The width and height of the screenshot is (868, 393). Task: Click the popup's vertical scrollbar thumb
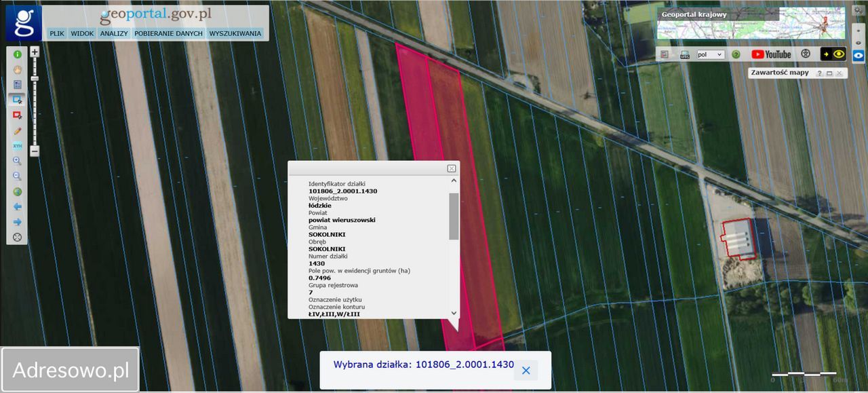pyautogui.click(x=454, y=216)
